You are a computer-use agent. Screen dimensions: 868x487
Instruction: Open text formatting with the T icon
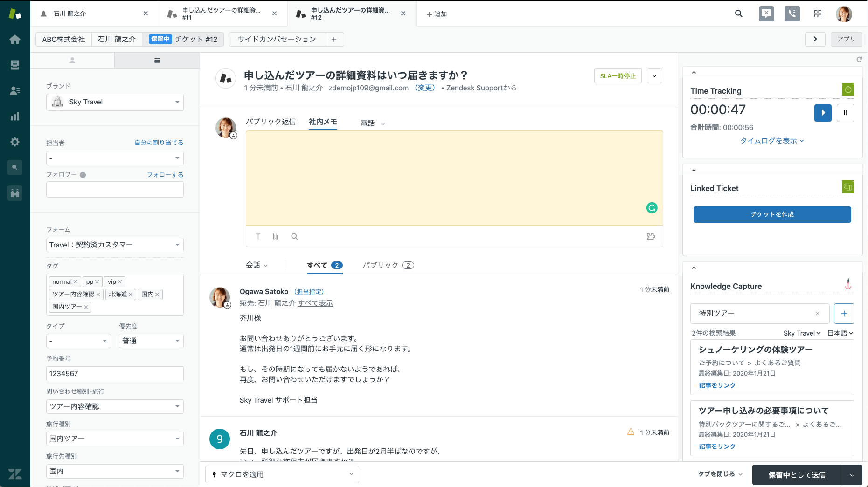(258, 236)
